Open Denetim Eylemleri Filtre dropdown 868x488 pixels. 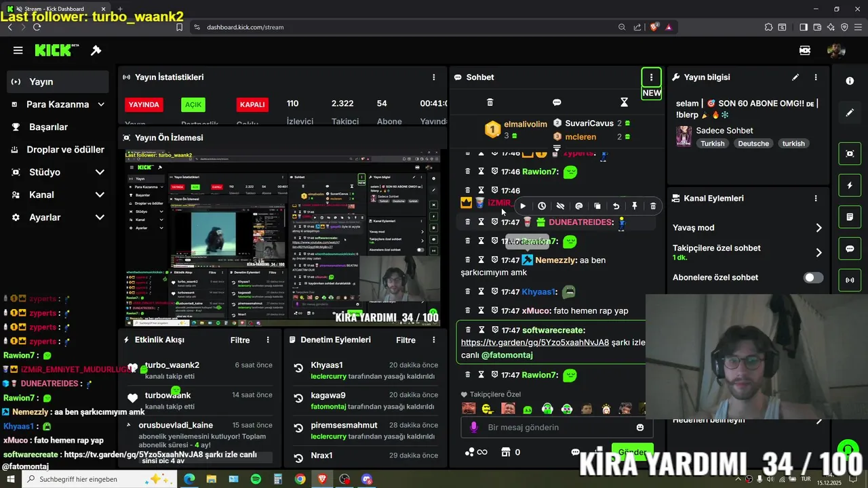coord(406,340)
